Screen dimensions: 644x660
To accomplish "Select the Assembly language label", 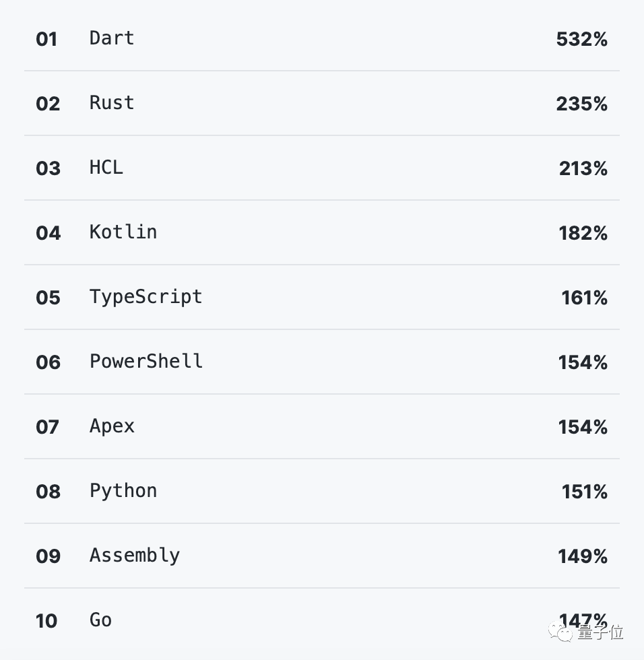I will pyautogui.click(x=135, y=556).
